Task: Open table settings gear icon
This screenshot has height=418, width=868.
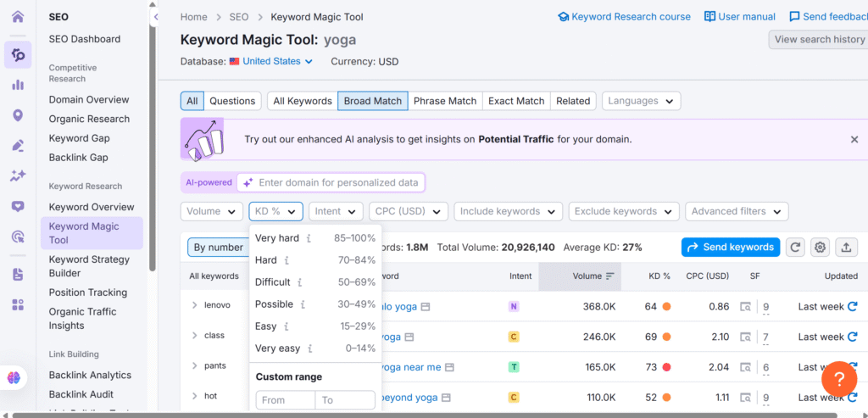Action: (x=821, y=248)
